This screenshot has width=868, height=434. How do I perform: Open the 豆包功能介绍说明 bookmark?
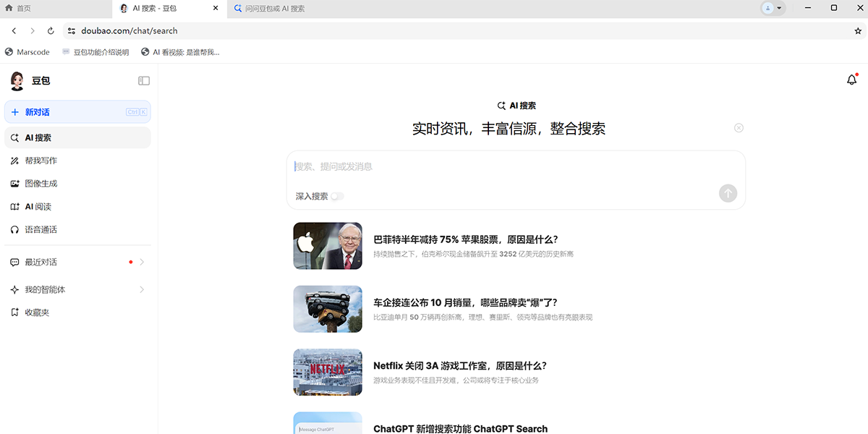click(95, 52)
